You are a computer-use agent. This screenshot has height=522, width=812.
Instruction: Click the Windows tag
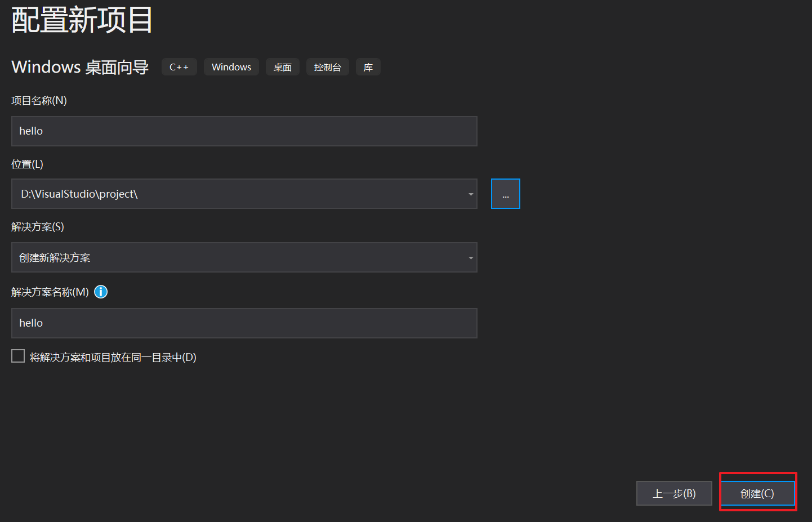tap(231, 67)
